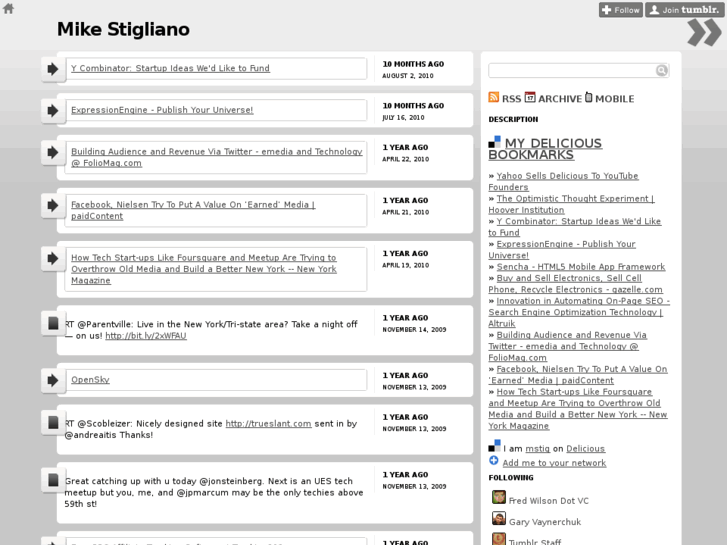Click link icon beside Building Audience post
Viewport: 727px width, 545px height.
[x=53, y=153]
